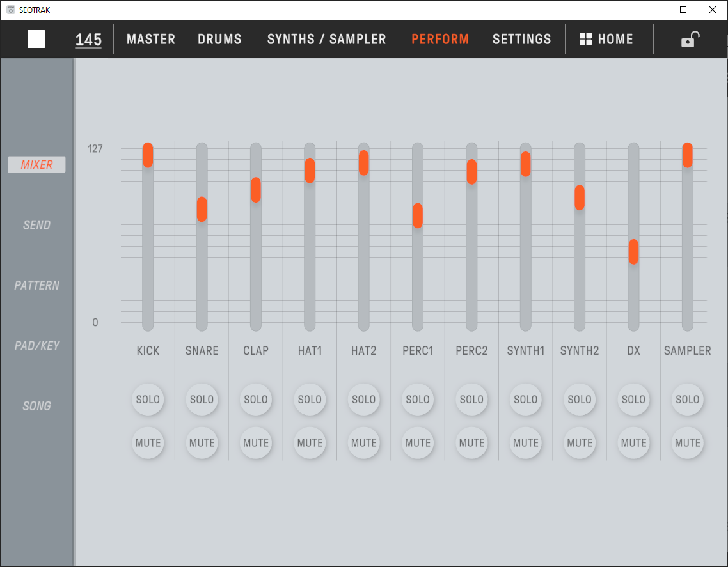Screen dimensions: 728x567
Task: Go to HOME grid view
Action: click(606, 39)
